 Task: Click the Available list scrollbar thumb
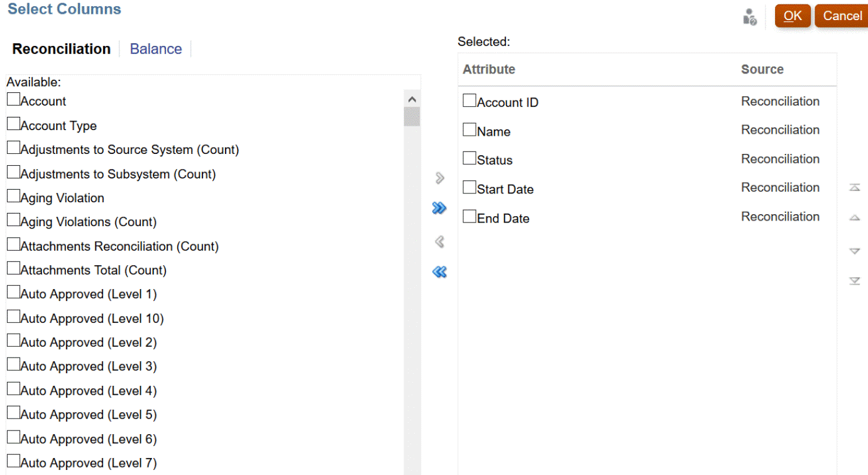pyautogui.click(x=412, y=117)
